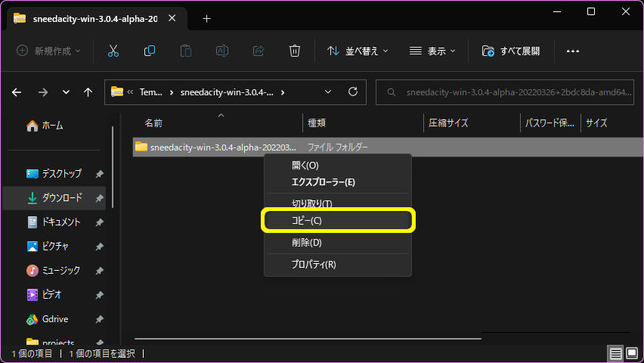Go up one folder with up arrow
This screenshot has height=363, width=644.
(x=88, y=92)
